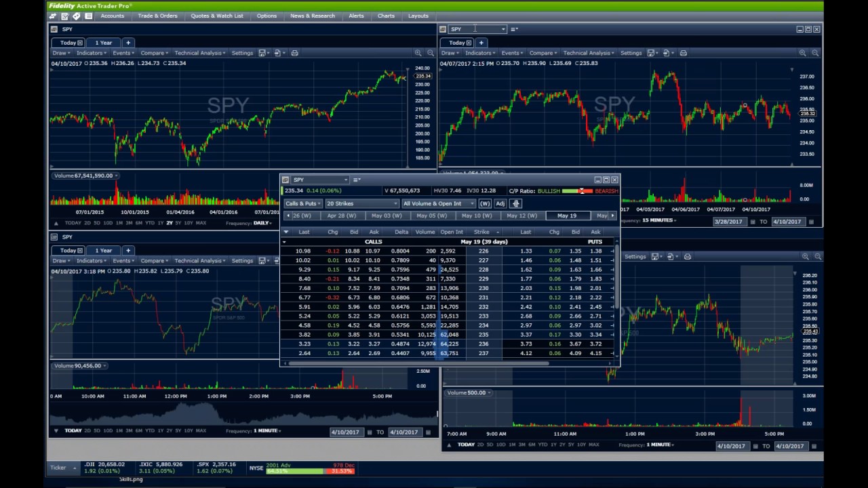Screen dimensions: 868x488
Task: Open Technical Analysis dropdown in top-right chart
Action: tap(588, 53)
